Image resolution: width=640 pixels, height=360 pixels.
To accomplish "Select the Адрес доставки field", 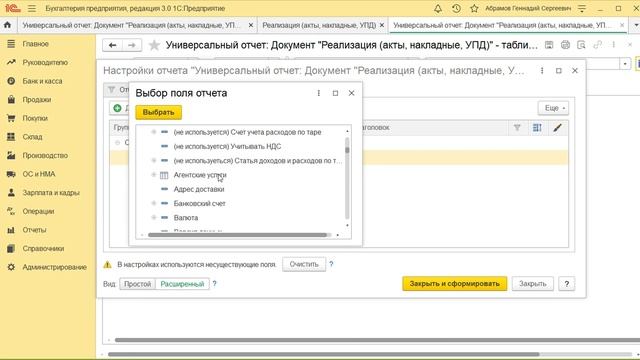I will [199, 189].
